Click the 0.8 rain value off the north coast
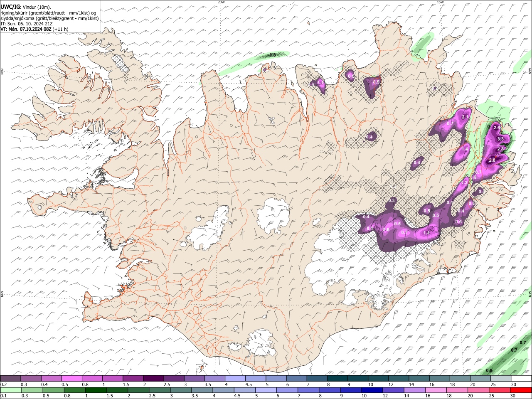The height and width of the screenshot is (399, 532). coord(273,55)
